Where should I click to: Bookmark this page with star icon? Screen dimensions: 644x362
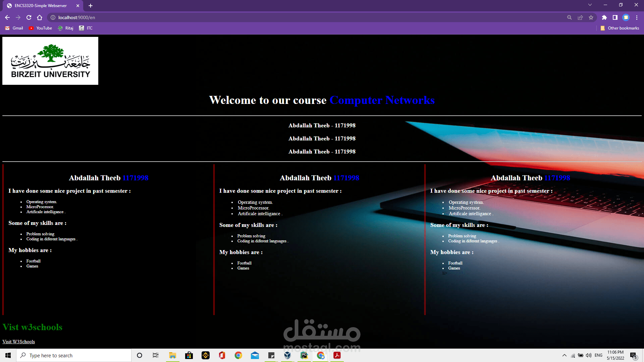tap(591, 17)
